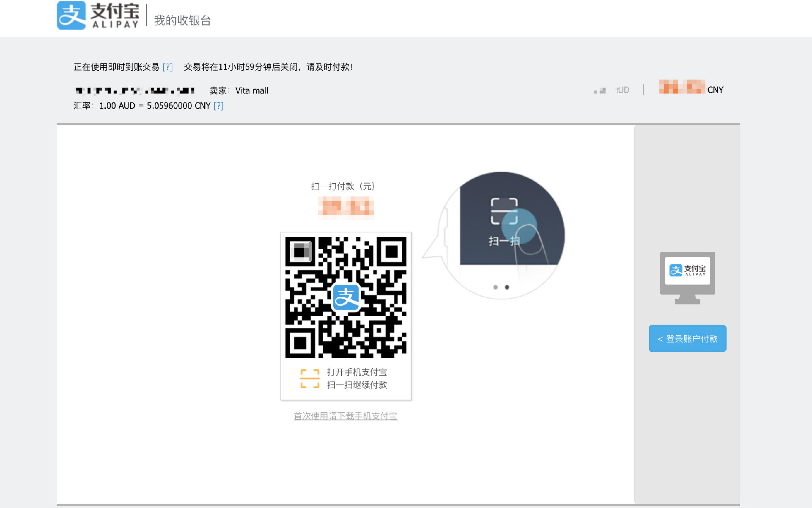Open the help link next to 即时到账交易

[167, 67]
